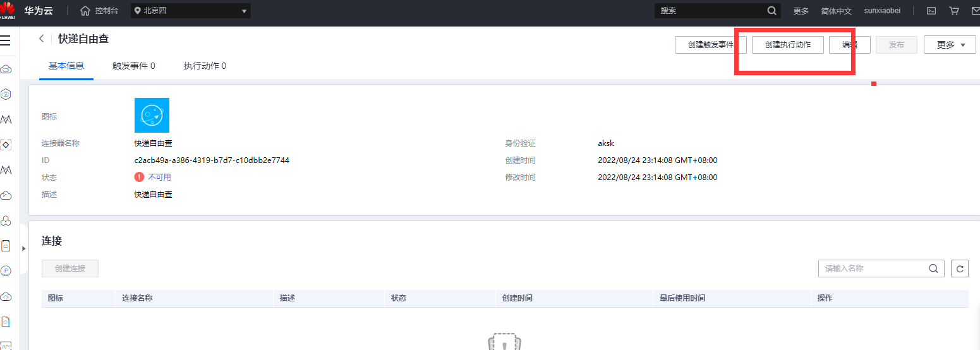980x350 pixels.
Task: Click the 连接 section heading
Action: point(52,241)
